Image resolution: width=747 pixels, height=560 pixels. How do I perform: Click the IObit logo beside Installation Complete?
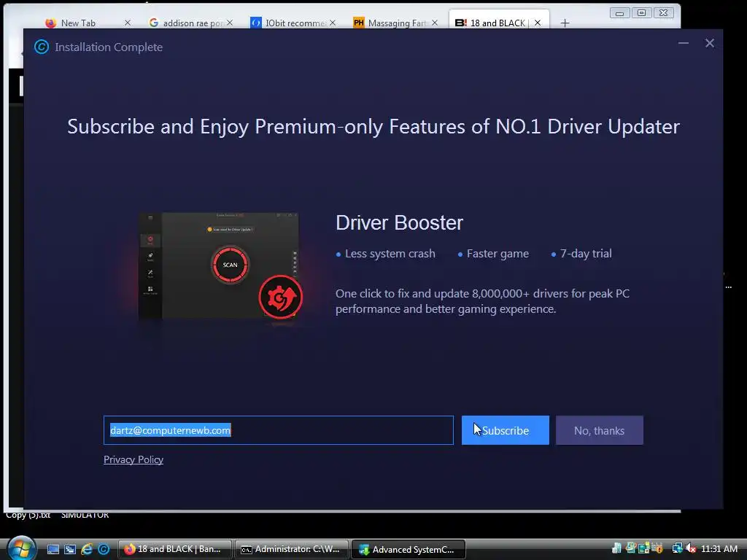(42, 47)
